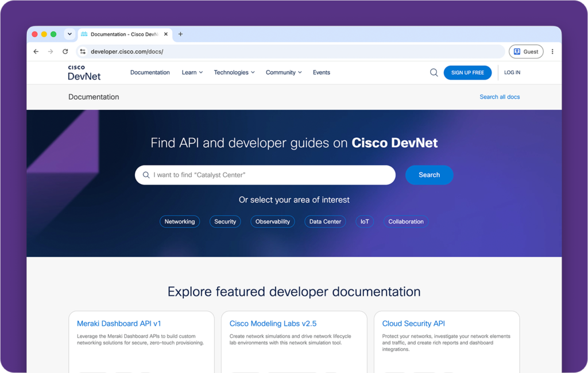The height and width of the screenshot is (373, 588).
Task: Click the 'Find API and developer guides' headline
Action: pyautogui.click(x=294, y=143)
